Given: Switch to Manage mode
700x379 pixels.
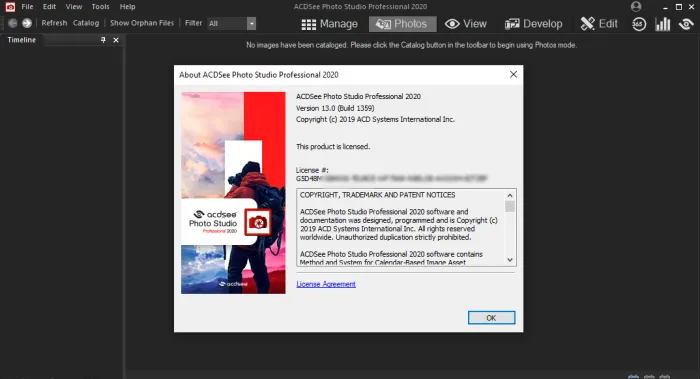Looking at the screenshot, I should tap(329, 24).
